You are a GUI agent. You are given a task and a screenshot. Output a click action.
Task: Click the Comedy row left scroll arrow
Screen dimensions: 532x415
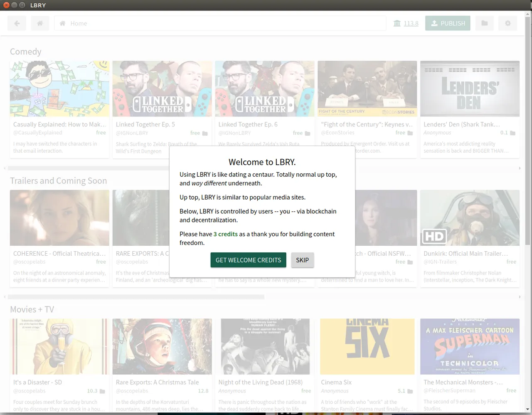(5, 168)
